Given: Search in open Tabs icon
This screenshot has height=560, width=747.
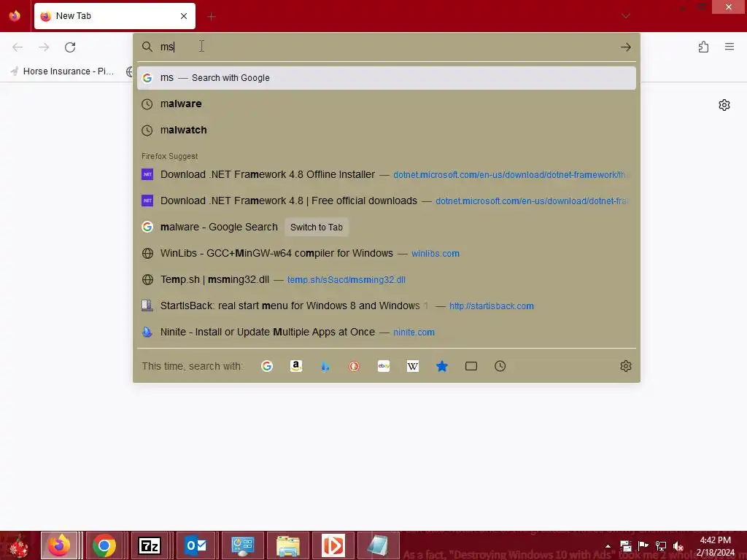Looking at the screenshot, I should (471, 366).
